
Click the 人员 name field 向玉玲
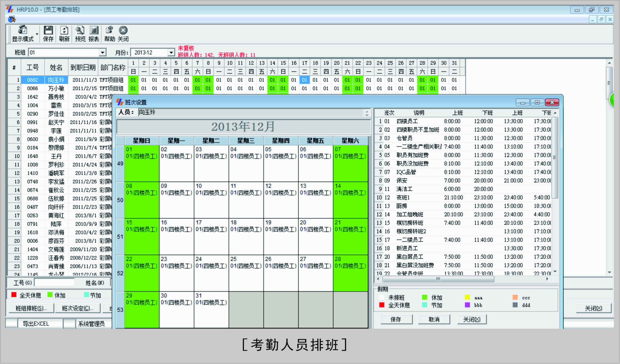(x=251, y=112)
